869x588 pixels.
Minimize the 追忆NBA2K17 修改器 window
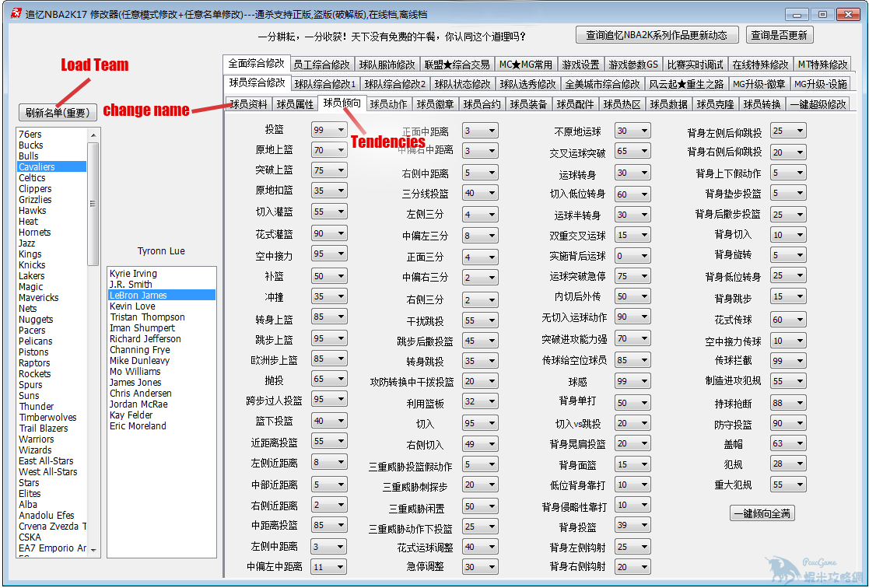click(x=797, y=14)
